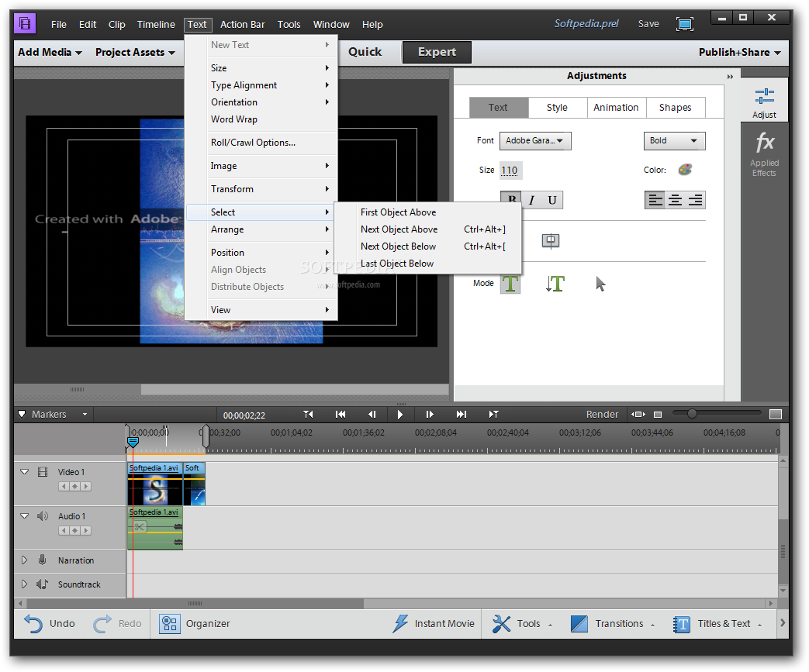
Task: Select Softpedia 1.avi clip on Video 1
Action: [x=155, y=484]
